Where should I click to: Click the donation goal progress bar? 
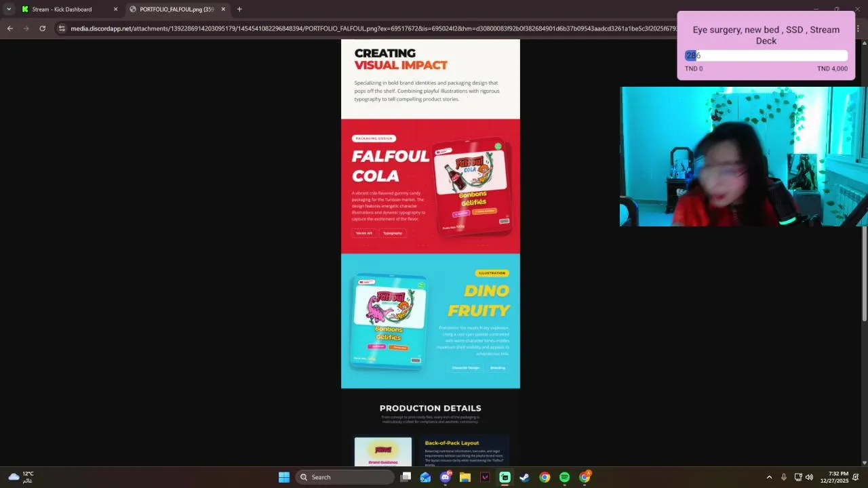click(x=766, y=56)
